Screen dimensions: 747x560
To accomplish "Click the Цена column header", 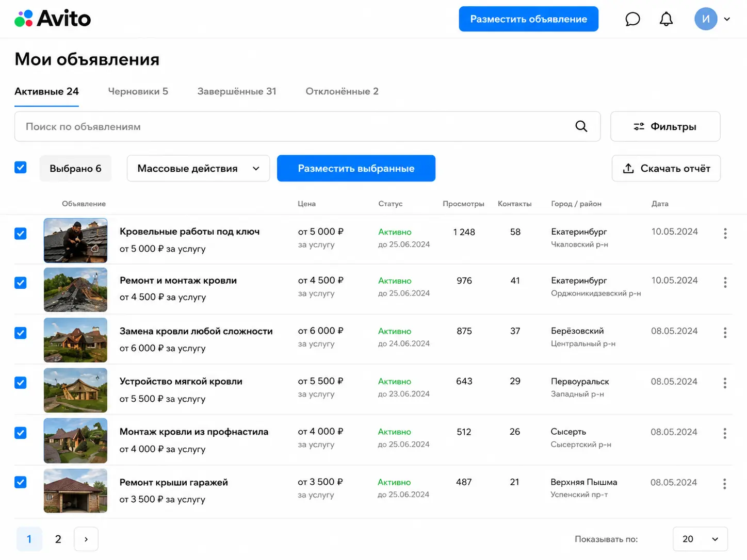I will pyautogui.click(x=306, y=204).
